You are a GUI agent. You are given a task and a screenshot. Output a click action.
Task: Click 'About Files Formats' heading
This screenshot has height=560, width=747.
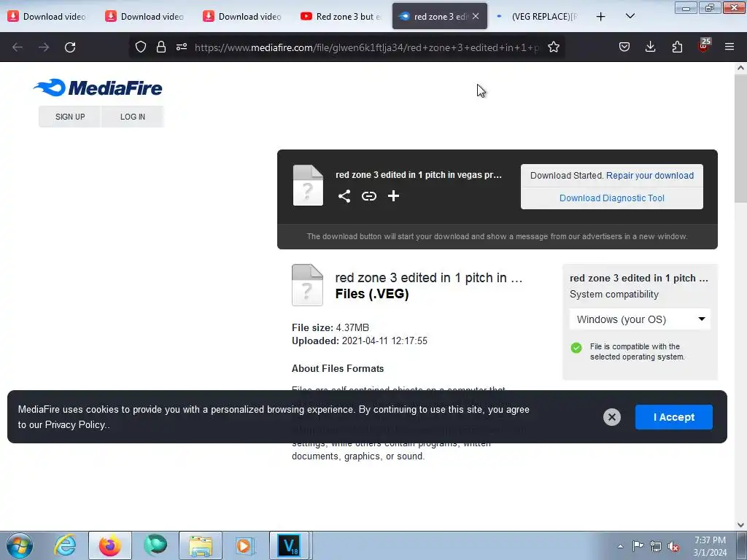click(x=337, y=368)
